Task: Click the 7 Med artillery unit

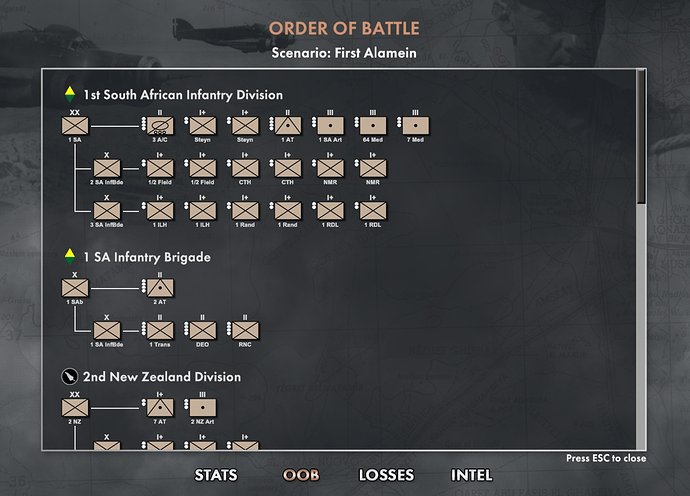Action: (x=415, y=127)
